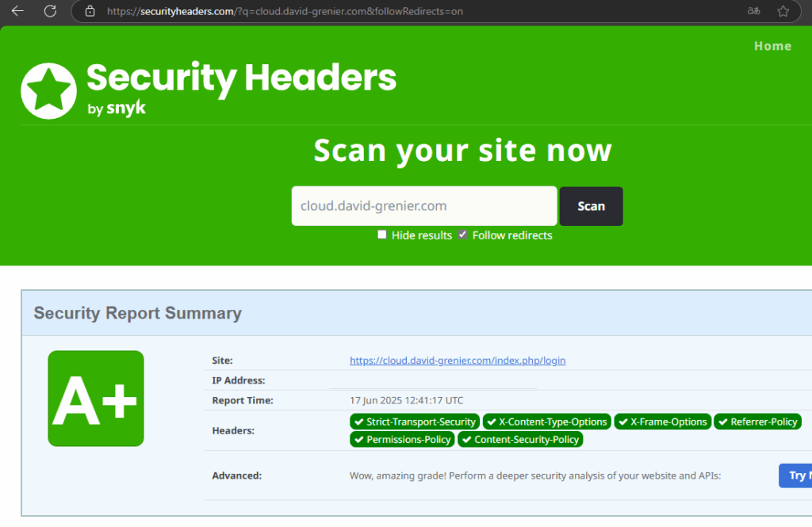This screenshot has width=812, height=527.
Task: Bookmark page with the star icon
Action: pyautogui.click(x=783, y=11)
